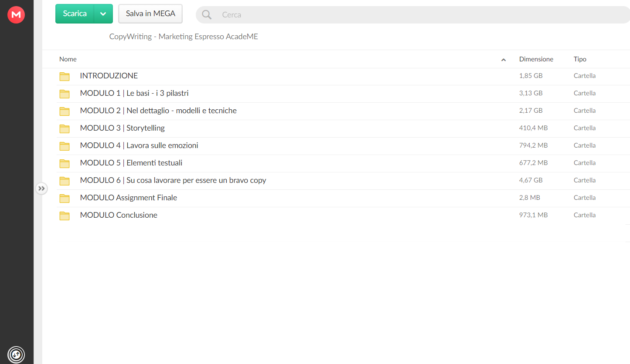Click the MODULO 5 folder icon
The height and width of the screenshot is (364, 630).
(x=65, y=163)
